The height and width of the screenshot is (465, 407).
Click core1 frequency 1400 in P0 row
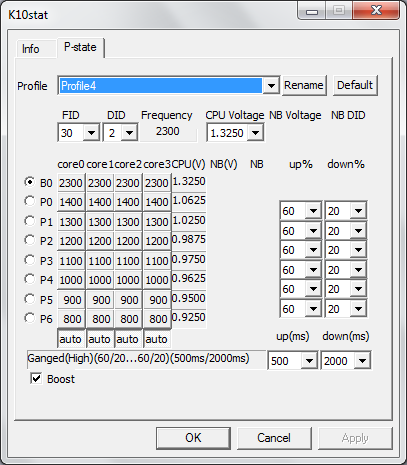pos(100,202)
